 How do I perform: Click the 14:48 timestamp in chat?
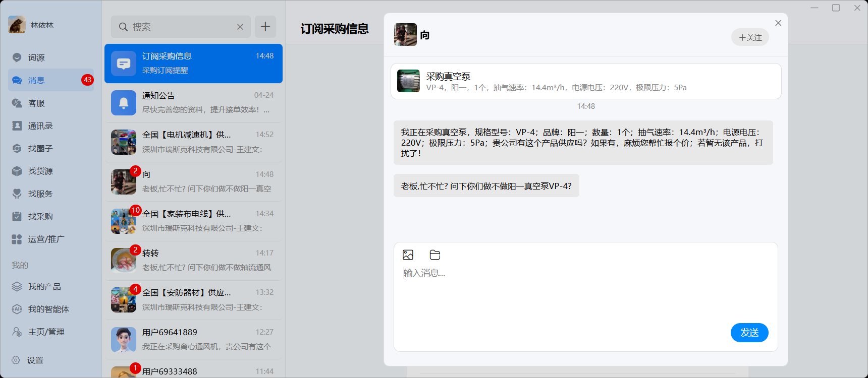click(586, 106)
